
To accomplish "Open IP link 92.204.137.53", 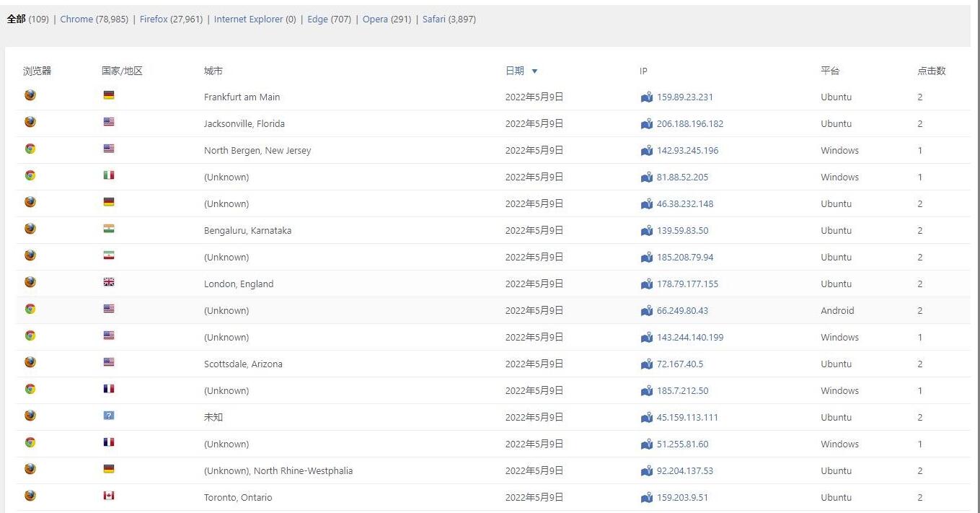I will tap(685, 471).
